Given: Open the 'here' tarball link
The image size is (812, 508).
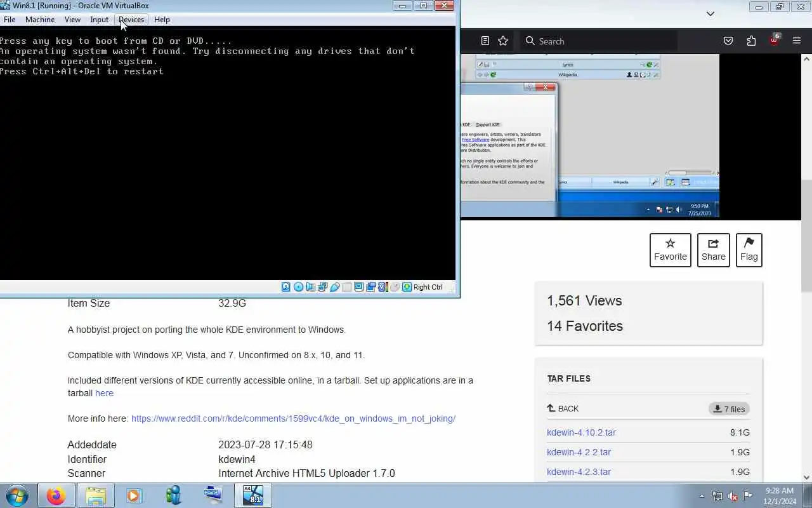Looking at the screenshot, I should point(104,393).
